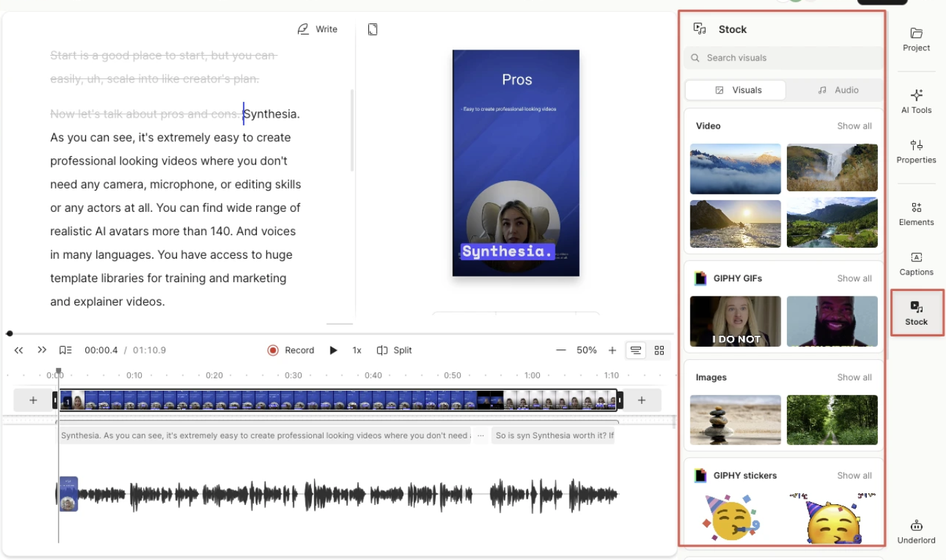Image resolution: width=946 pixels, height=560 pixels.
Task: Open the AI Tools panel
Action: [916, 102]
